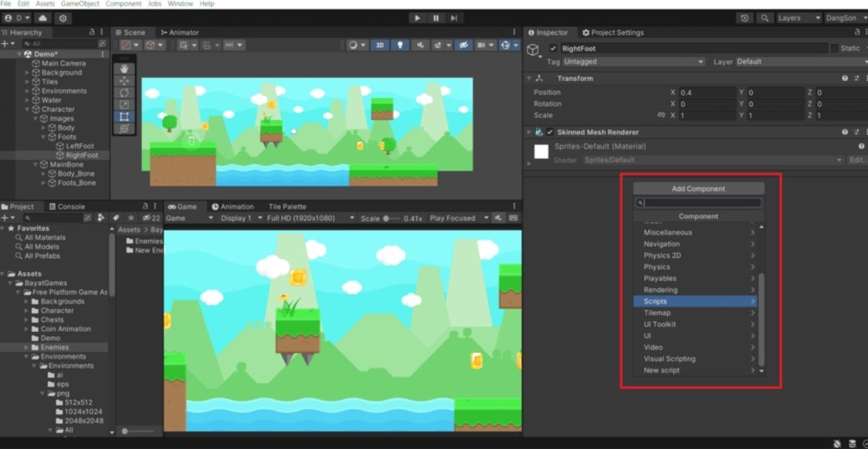Toggle scene lighting with the lightbulb icon
Viewport: 868px width, 449px height.
[x=399, y=45]
